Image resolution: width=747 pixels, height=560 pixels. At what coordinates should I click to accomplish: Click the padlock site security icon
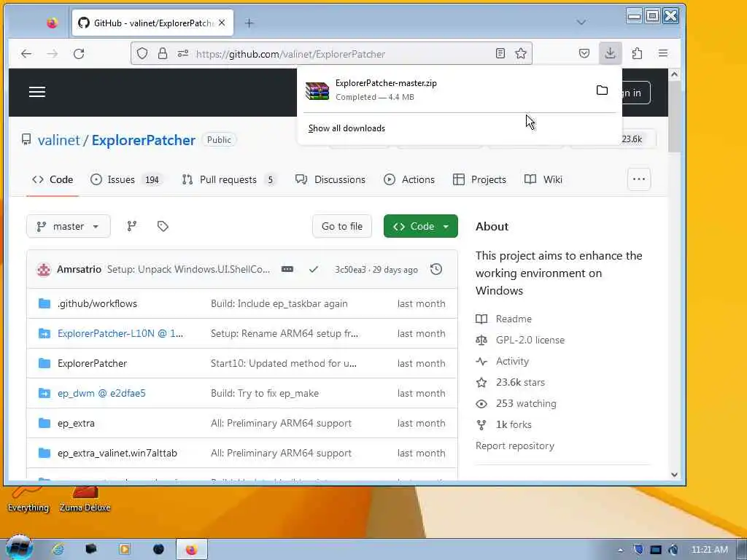(163, 54)
